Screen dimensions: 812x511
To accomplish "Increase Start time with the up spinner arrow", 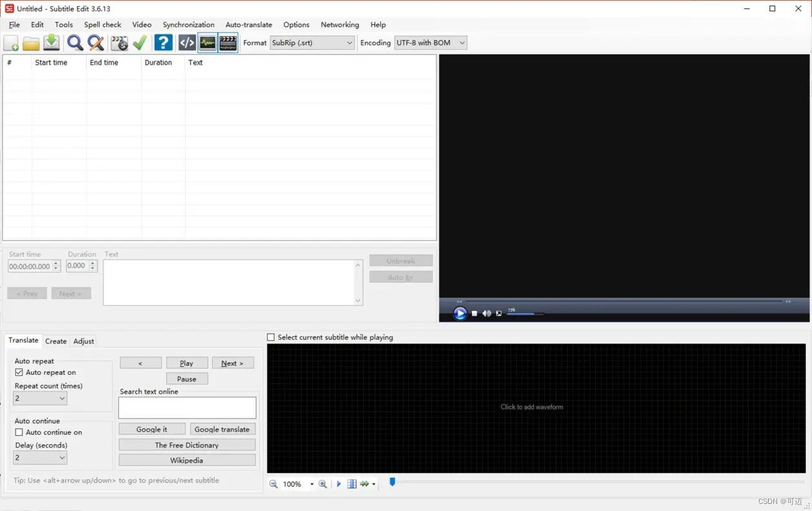I will [x=56, y=264].
